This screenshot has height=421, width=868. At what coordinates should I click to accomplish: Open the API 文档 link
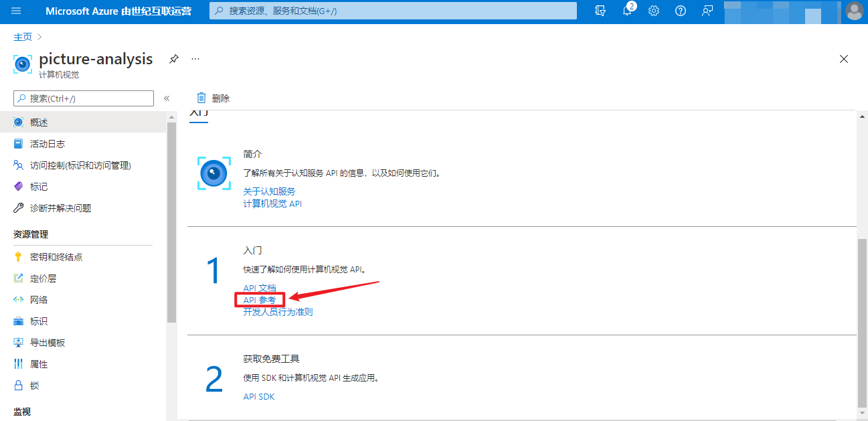tap(260, 288)
